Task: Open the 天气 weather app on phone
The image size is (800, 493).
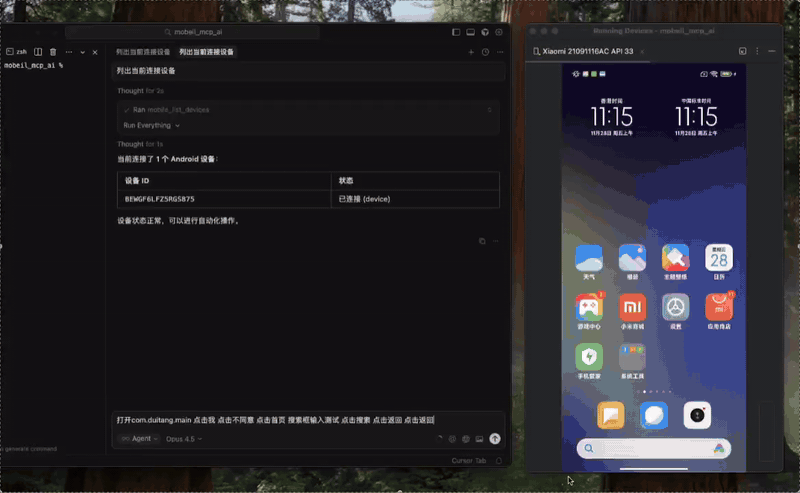Action: 589,262
